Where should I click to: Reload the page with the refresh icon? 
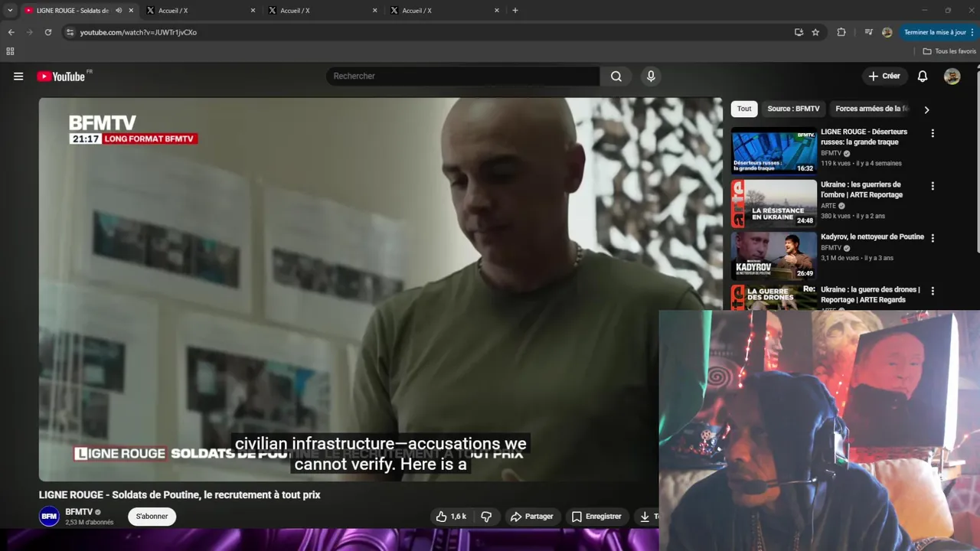click(x=48, y=32)
